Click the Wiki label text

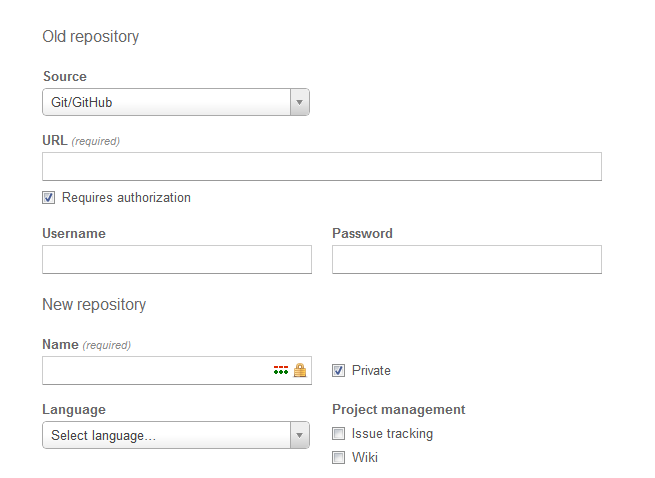pyautogui.click(x=365, y=458)
